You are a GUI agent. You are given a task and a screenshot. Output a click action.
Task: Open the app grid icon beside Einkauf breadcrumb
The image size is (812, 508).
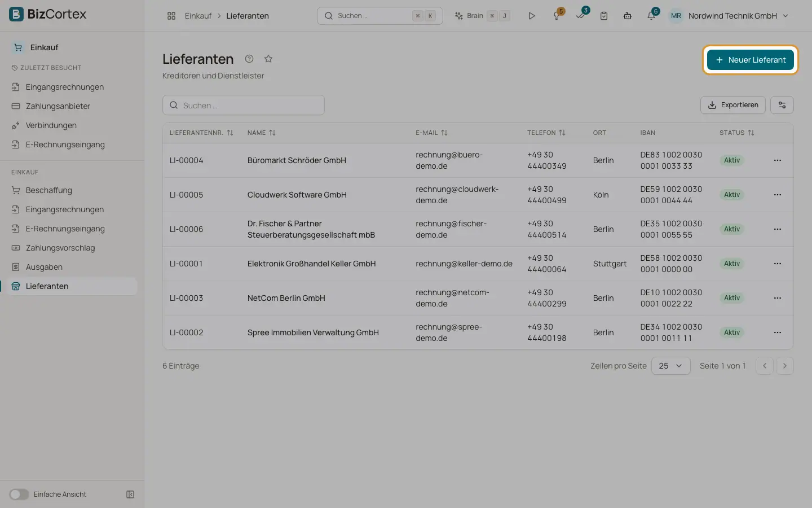click(x=171, y=16)
